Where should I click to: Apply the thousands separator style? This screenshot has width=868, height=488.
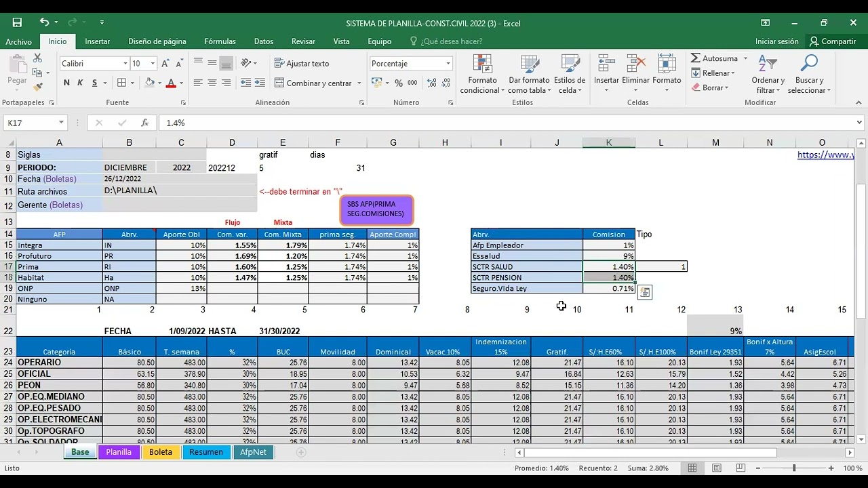(x=413, y=83)
